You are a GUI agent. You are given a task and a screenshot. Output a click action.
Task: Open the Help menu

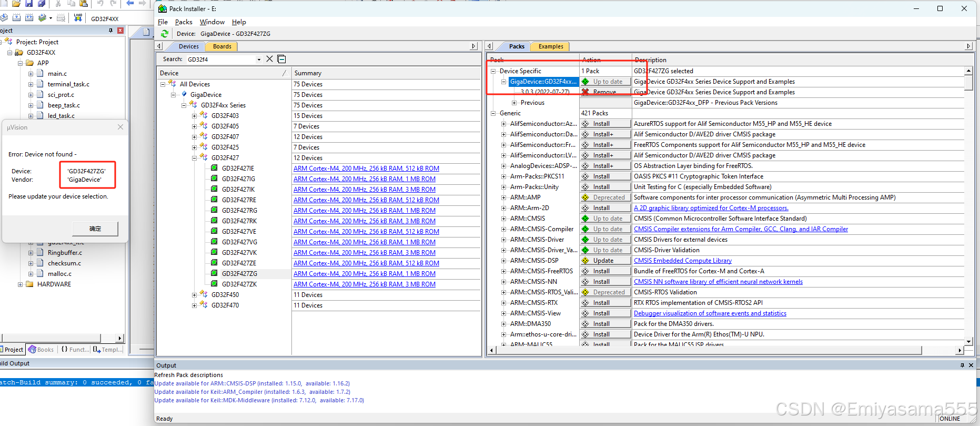click(239, 22)
